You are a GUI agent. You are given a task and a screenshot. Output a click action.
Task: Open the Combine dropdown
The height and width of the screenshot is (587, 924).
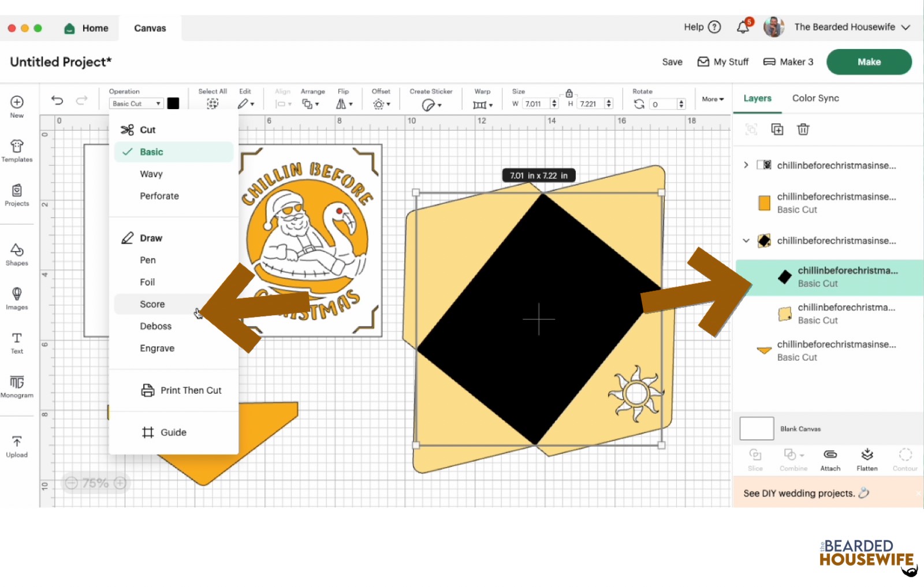click(793, 460)
